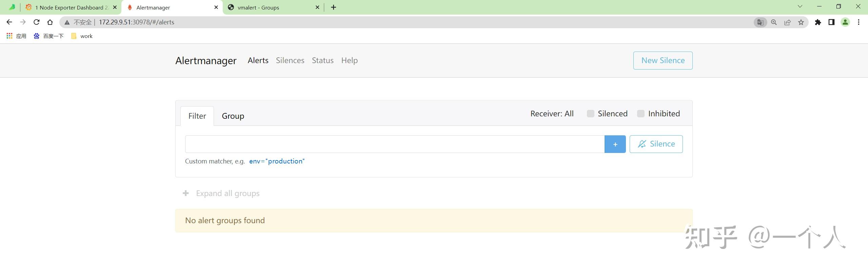Close the vmalert - Groups tab
Image resolution: width=868 pixels, height=272 pixels.
(317, 7)
